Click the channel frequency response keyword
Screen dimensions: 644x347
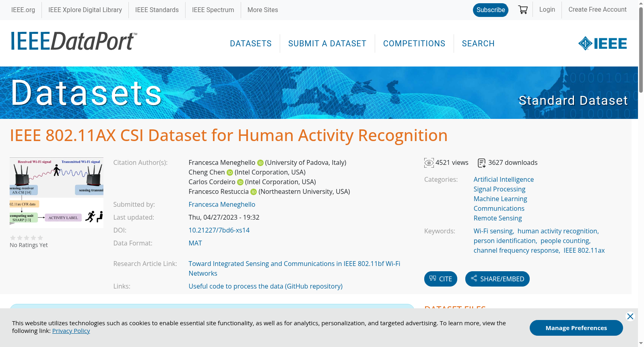click(x=516, y=250)
